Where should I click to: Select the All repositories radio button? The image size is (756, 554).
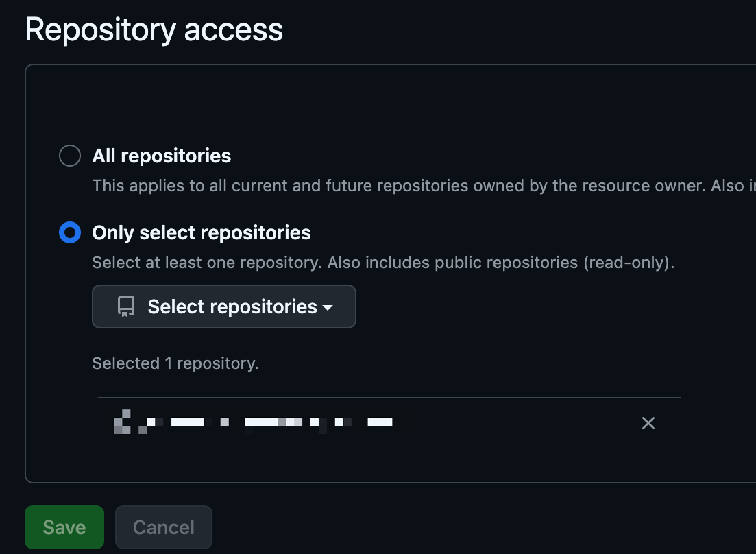(70, 156)
